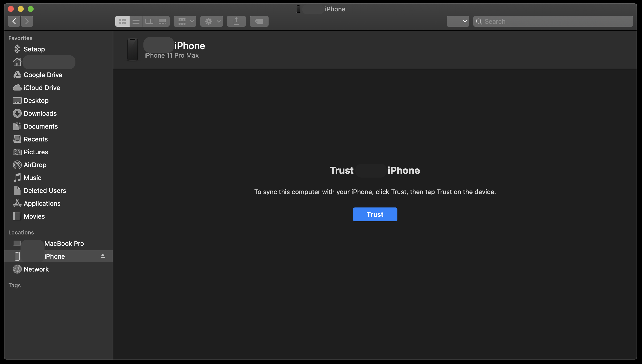Open Pictures in the sidebar
This screenshot has width=642, height=364.
coord(58,152)
